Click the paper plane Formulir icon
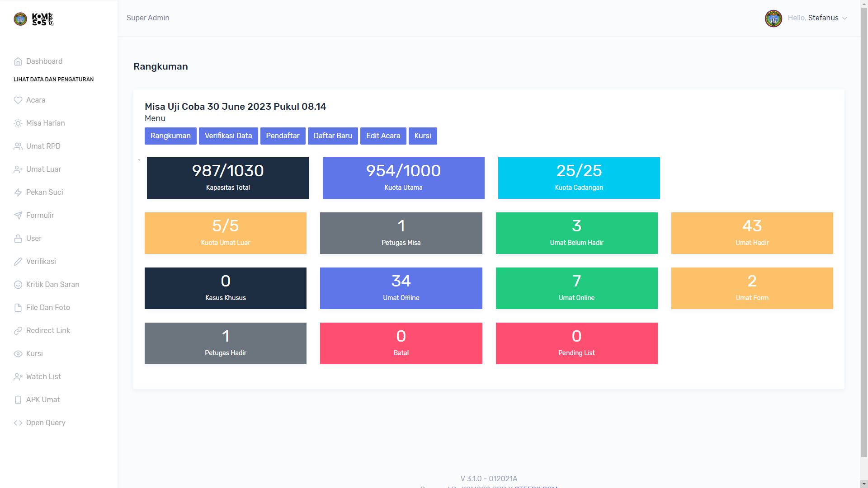 click(x=18, y=216)
